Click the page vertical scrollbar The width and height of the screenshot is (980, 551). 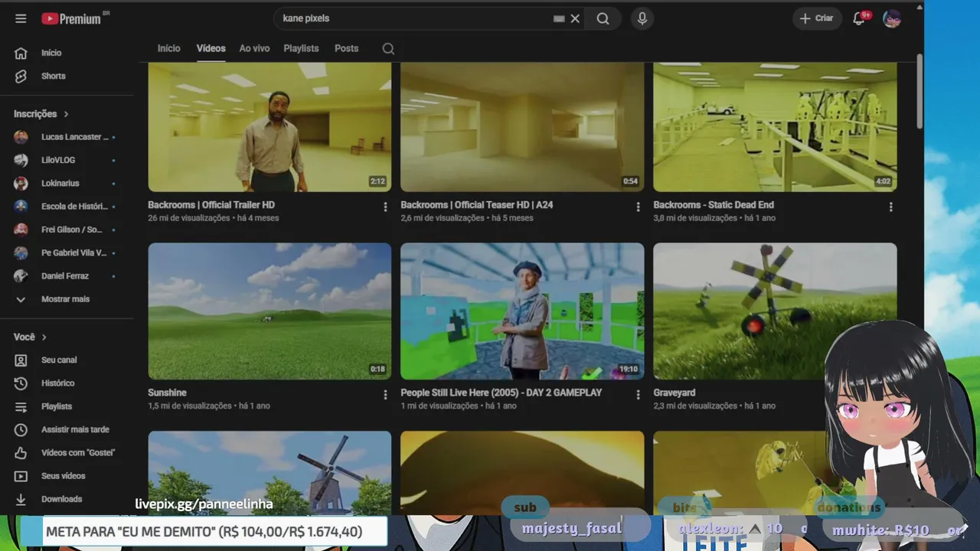point(920,92)
